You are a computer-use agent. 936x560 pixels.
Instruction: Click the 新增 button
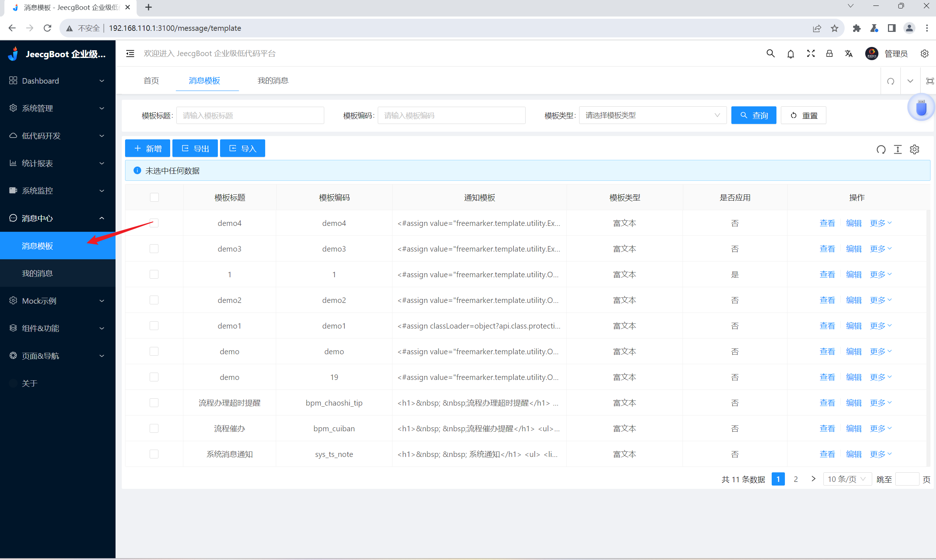[x=147, y=148]
